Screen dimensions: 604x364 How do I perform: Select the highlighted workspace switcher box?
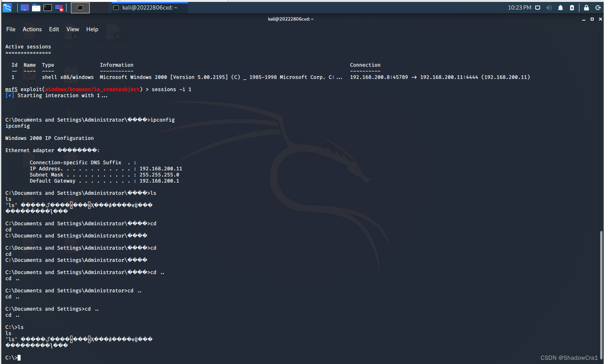(x=80, y=8)
